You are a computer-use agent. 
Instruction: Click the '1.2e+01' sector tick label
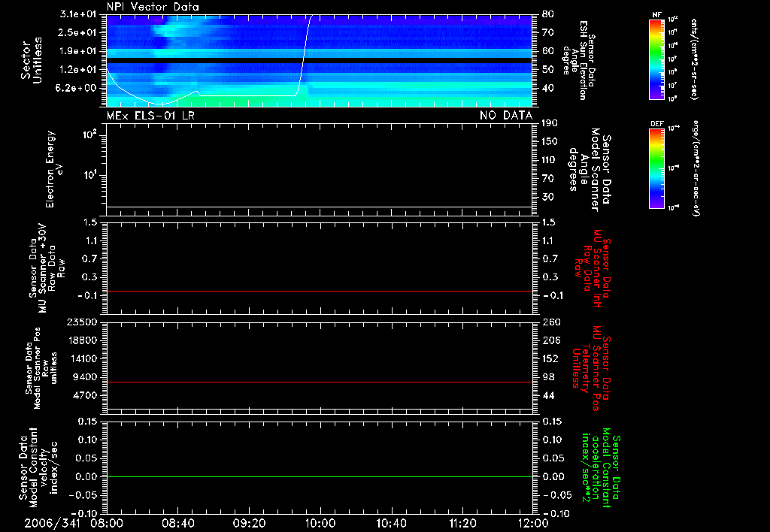click(78, 69)
